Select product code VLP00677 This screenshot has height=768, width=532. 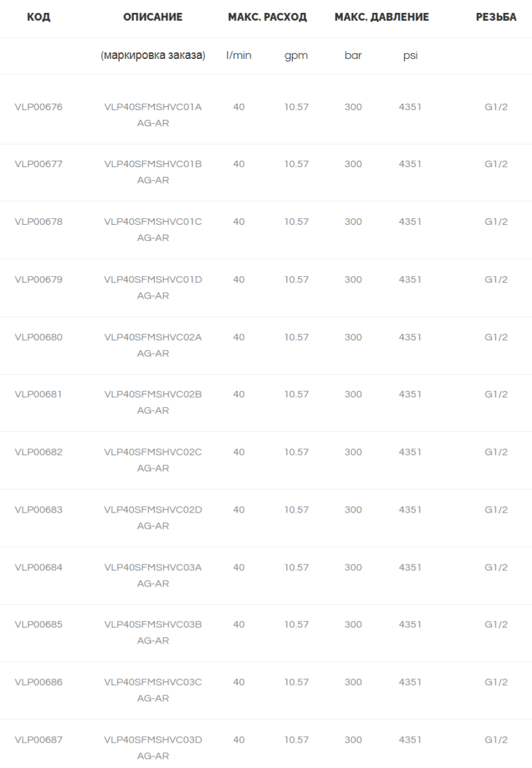[39, 164]
